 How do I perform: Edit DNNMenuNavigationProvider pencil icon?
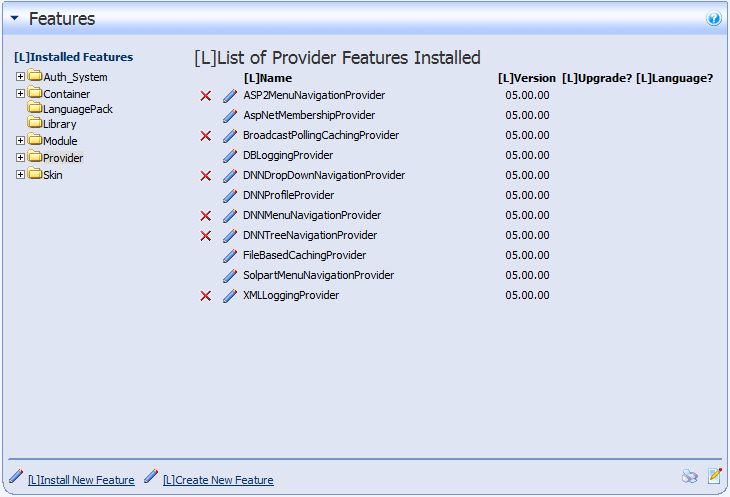click(230, 216)
